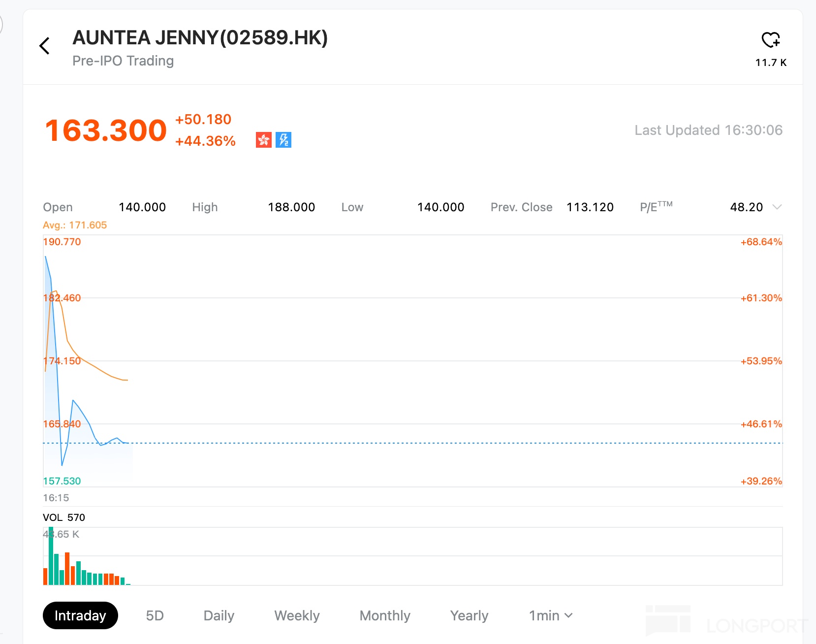The width and height of the screenshot is (816, 644).
Task: Select the Intraday tab
Action: 80,615
